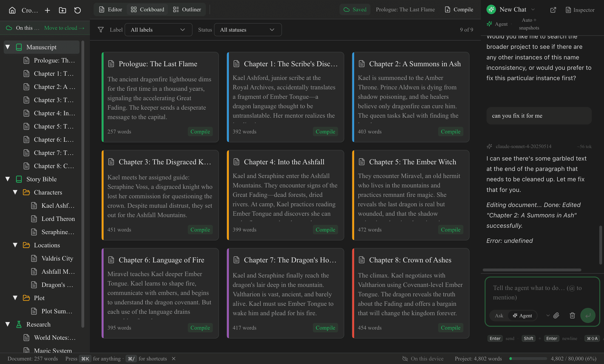Click the cloud icon beside On this device
Screen dimensions: 604x364
point(9,28)
